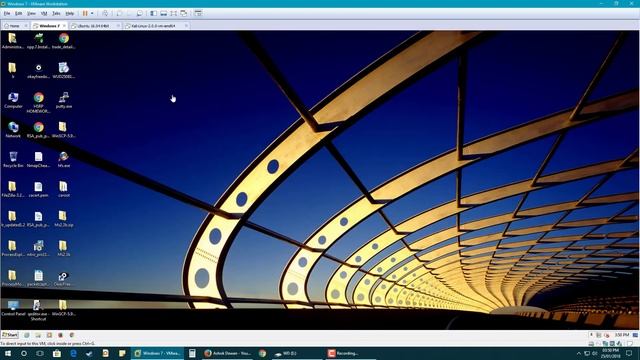640x360 pixels.
Task: Show hidden tray icons chevron
Action: coord(578,353)
